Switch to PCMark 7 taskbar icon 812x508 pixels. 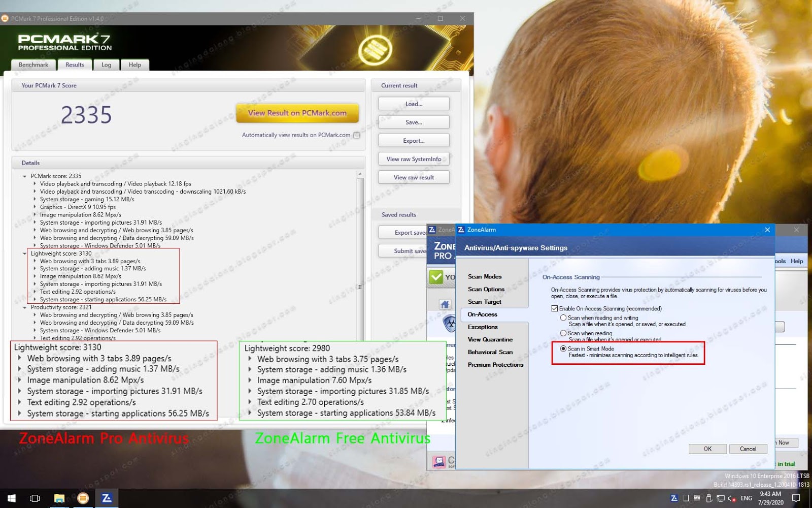(83, 498)
